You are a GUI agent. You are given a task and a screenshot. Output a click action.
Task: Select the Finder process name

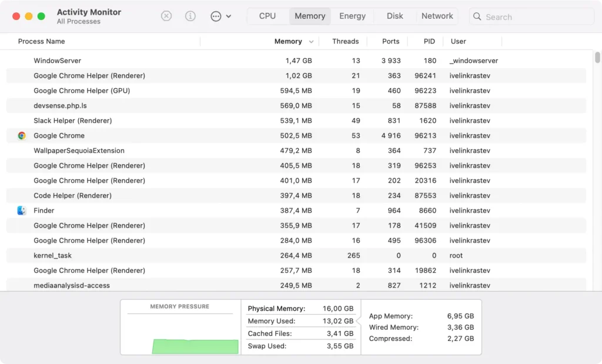point(44,211)
